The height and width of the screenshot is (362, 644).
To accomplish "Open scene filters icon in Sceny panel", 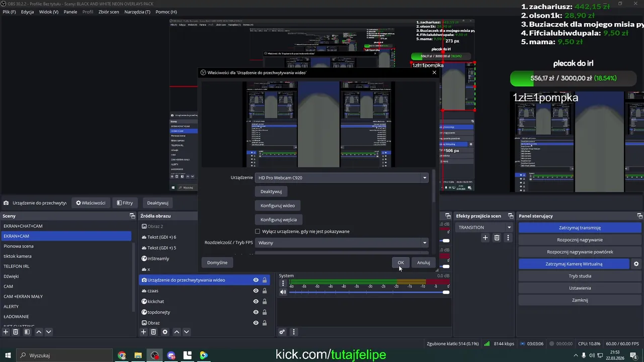I will click(27, 332).
